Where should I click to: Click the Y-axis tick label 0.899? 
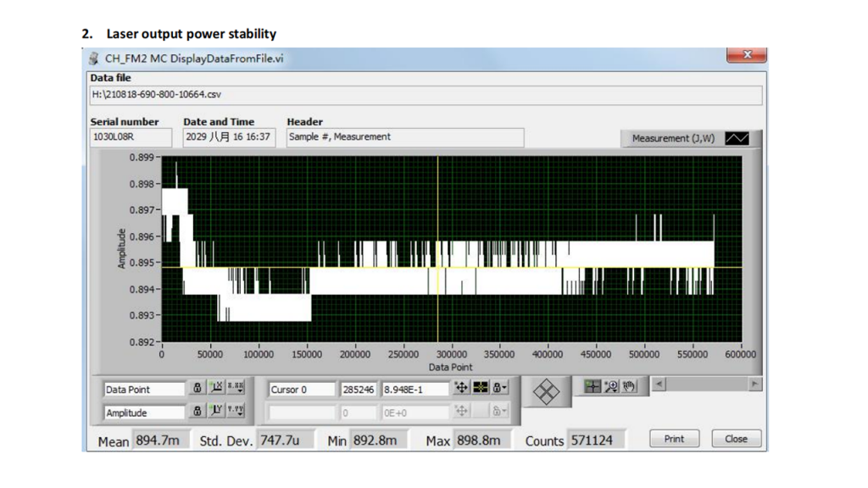[142, 157]
